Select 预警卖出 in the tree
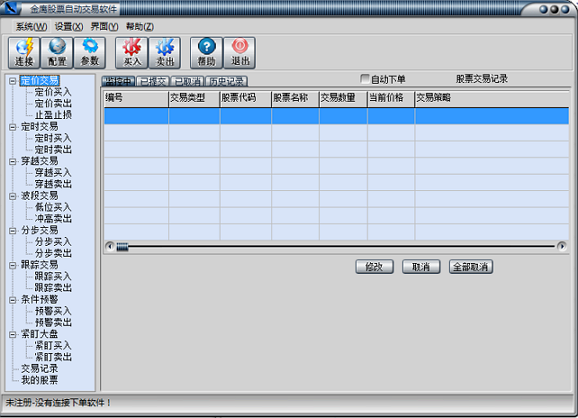Screen dimensions: 578x418 (x=53, y=323)
